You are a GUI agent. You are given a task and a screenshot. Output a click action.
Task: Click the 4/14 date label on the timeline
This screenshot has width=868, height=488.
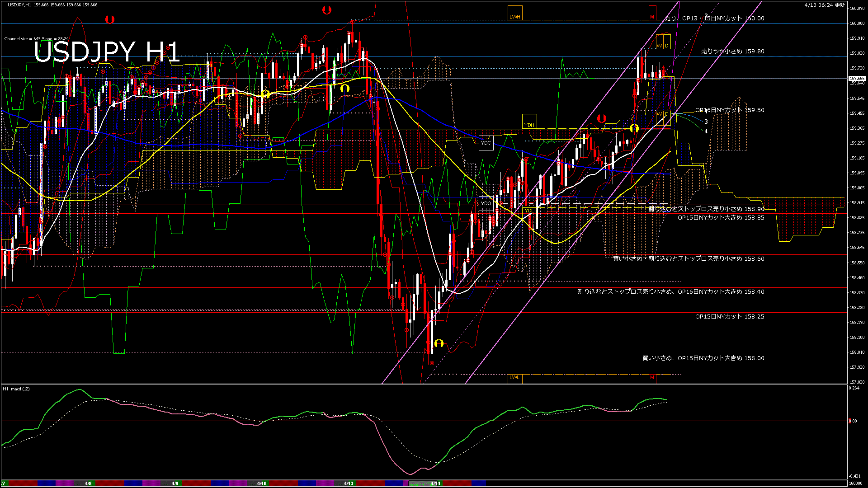[435, 483]
